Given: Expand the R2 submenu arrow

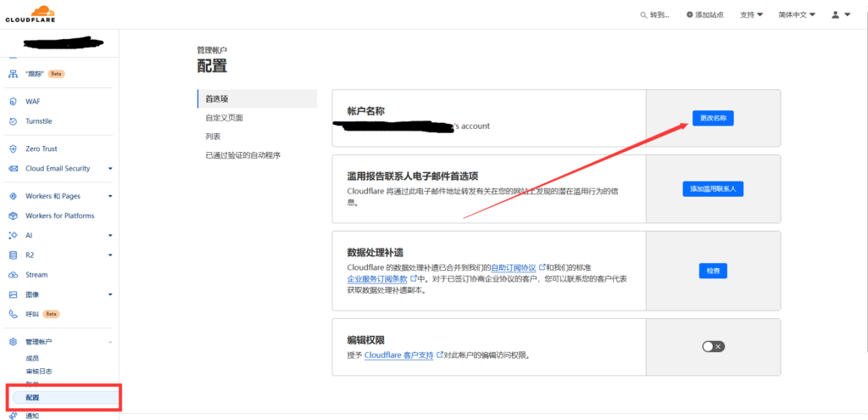Looking at the screenshot, I should 110,255.
